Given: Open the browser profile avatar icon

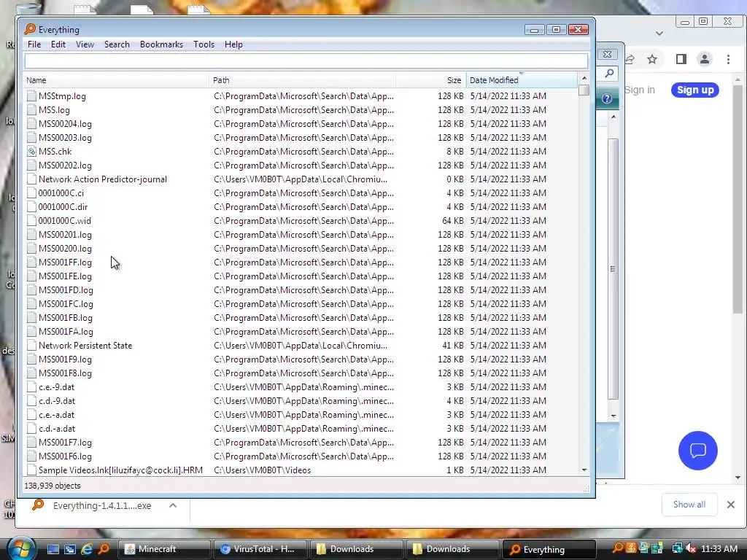Looking at the screenshot, I should (x=705, y=59).
